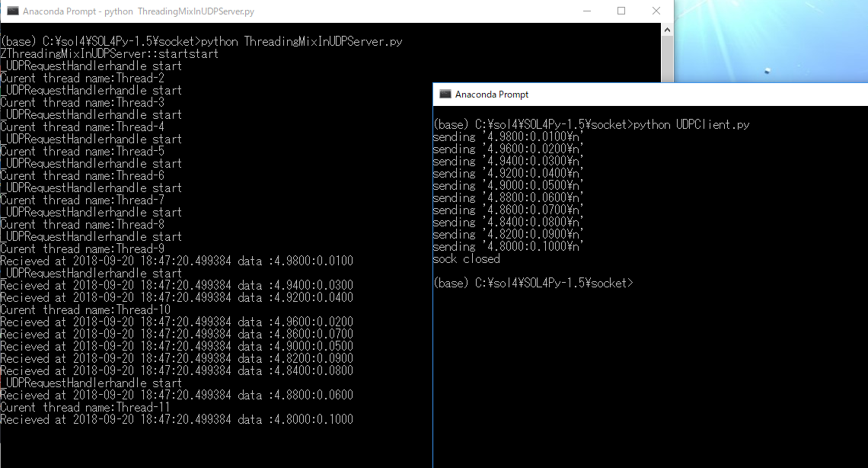
Task: Click the 'Curent thread name:Thread-7' line
Action: (82, 200)
